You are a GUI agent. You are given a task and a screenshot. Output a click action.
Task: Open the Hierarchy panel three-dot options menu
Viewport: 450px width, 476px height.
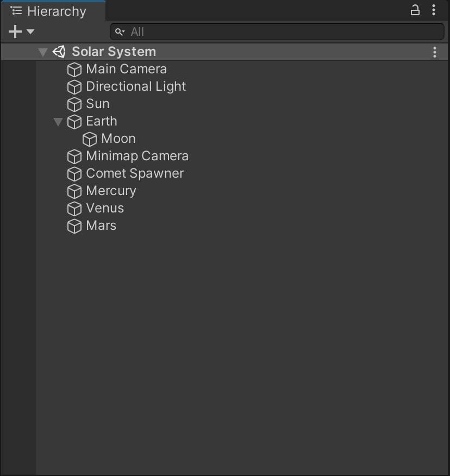(434, 10)
